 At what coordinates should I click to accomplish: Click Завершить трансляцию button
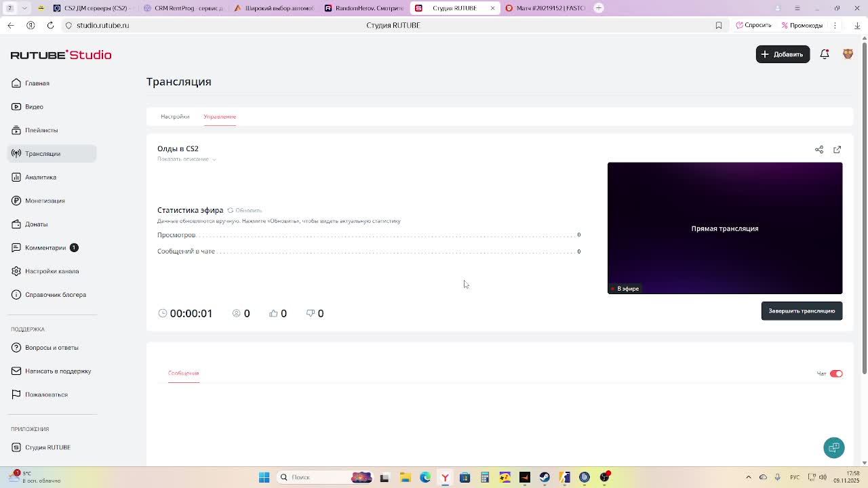(x=802, y=311)
